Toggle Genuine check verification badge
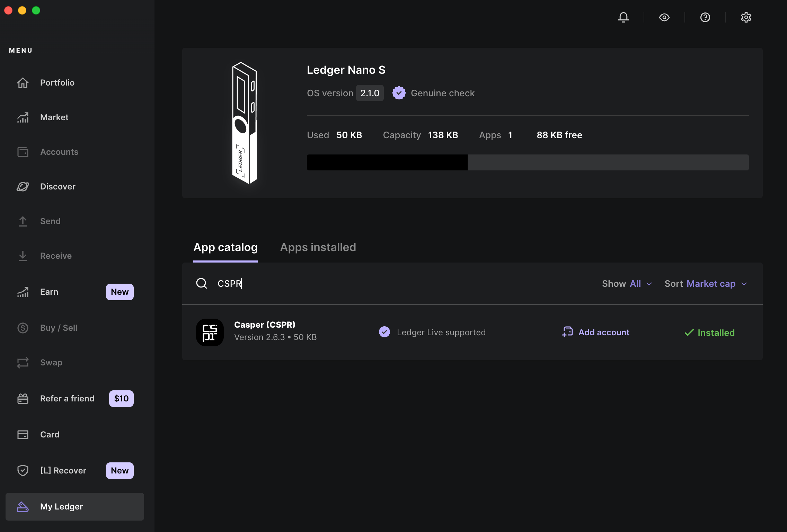The image size is (787, 532). pos(398,92)
